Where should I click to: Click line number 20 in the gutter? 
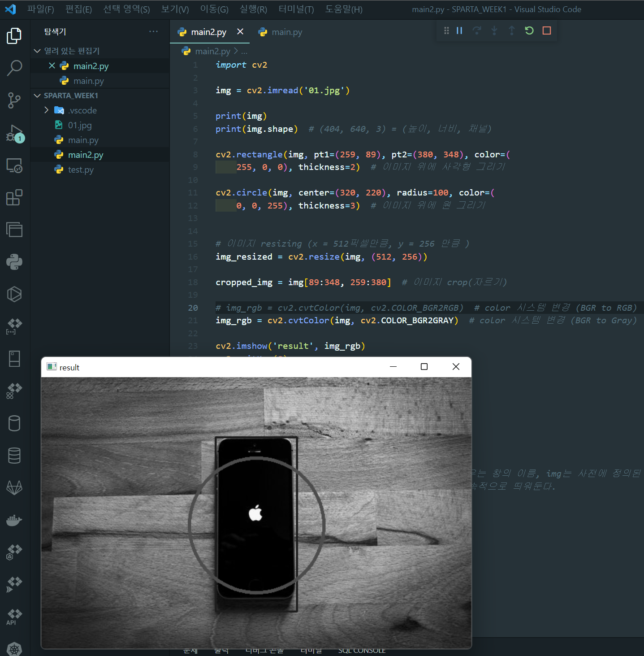(x=193, y=308)
